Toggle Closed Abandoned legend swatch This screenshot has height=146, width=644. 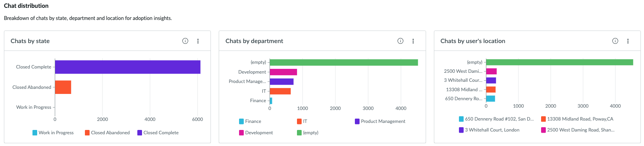[x=87, y=133]
